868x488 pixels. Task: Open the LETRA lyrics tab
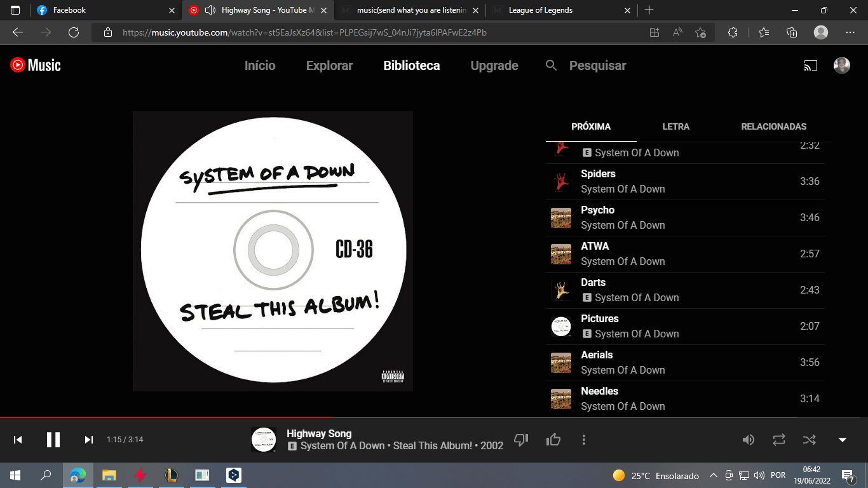[x=676, y=126]
